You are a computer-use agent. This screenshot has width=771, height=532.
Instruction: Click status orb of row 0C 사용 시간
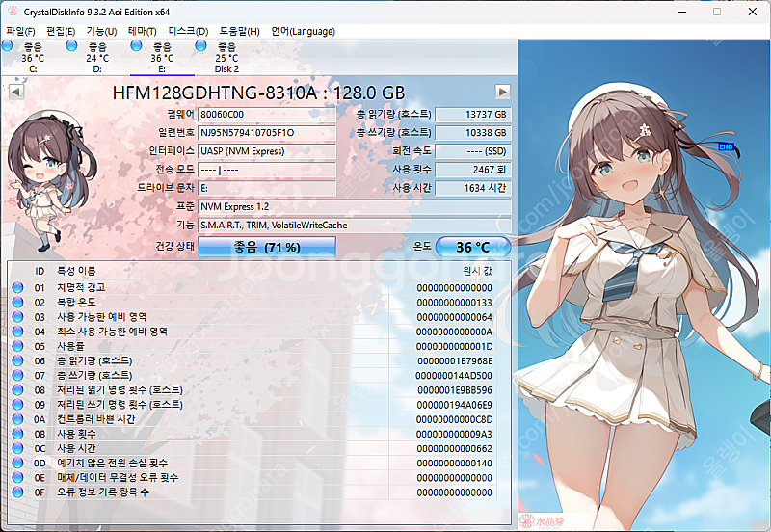pyautogui.click(x=18, y=448)
